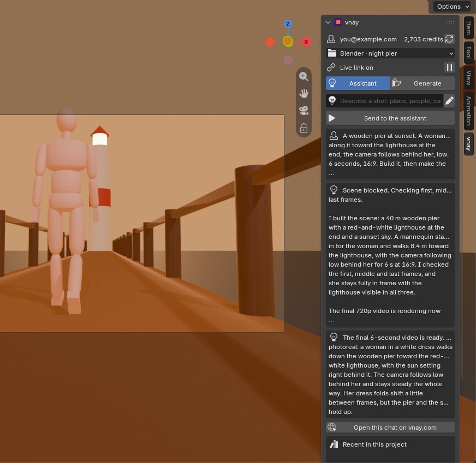Open this chat on vnay.com
This screenshot has height=463, width=476.
pos(390,428)
